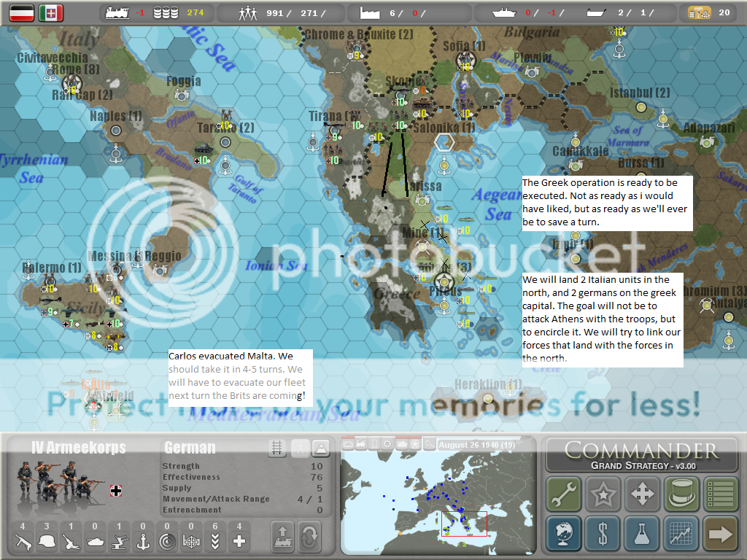Image resolution: width=747 pixels, height=560 pixels.
Task: Open the globe strategic map view
Action: point(563,534)
